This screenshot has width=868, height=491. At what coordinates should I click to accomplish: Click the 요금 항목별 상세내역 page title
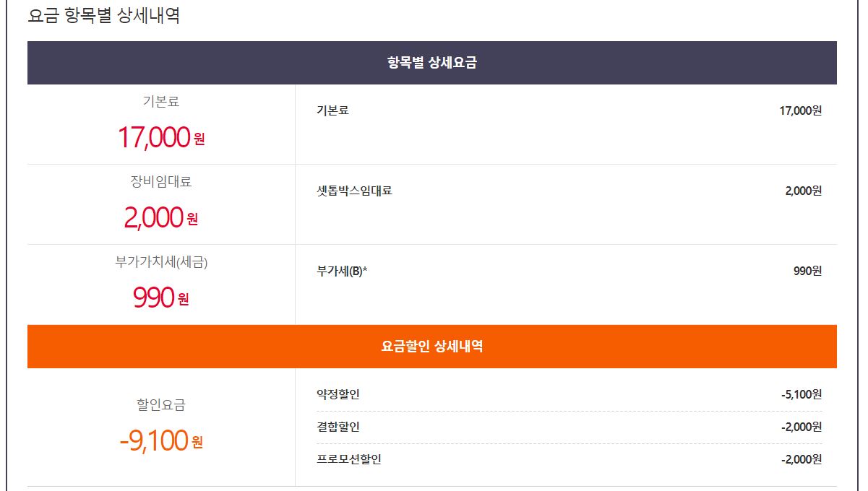click(103, 16)
